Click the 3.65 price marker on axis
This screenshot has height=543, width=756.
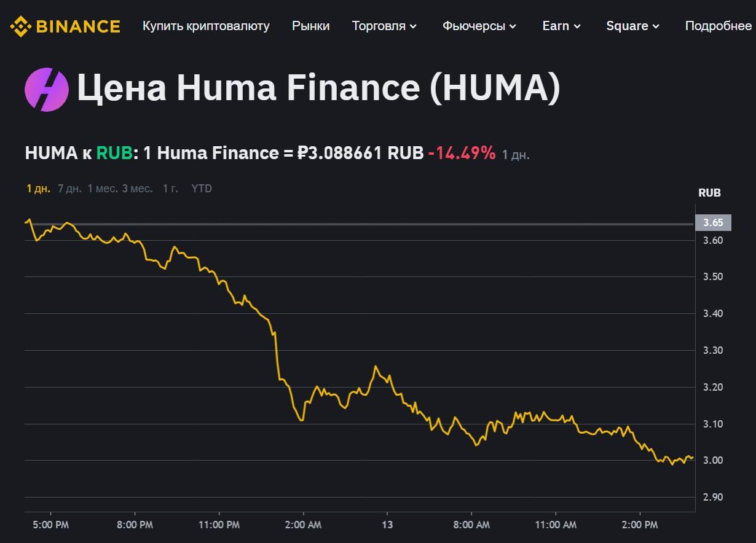[713, 223]
